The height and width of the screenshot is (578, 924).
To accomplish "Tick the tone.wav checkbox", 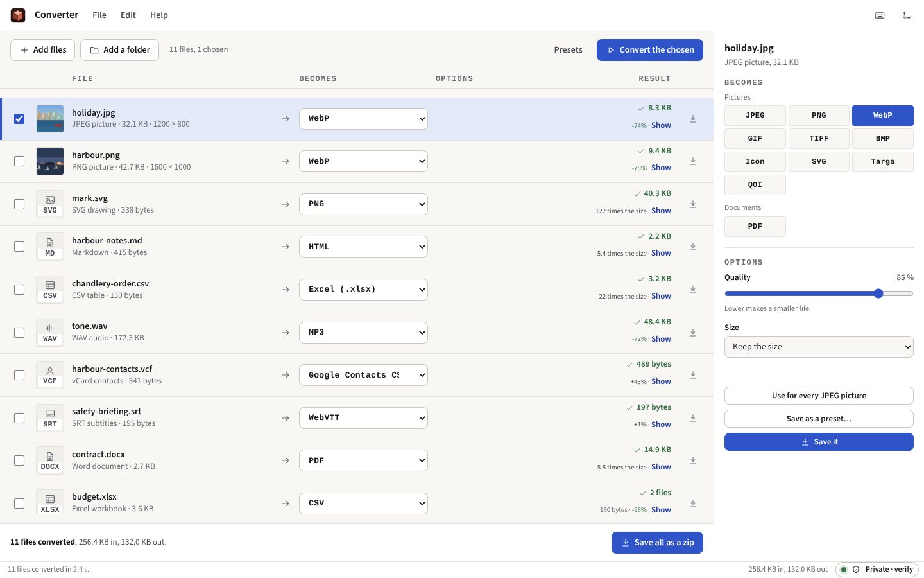I will (x=19, y=333).
